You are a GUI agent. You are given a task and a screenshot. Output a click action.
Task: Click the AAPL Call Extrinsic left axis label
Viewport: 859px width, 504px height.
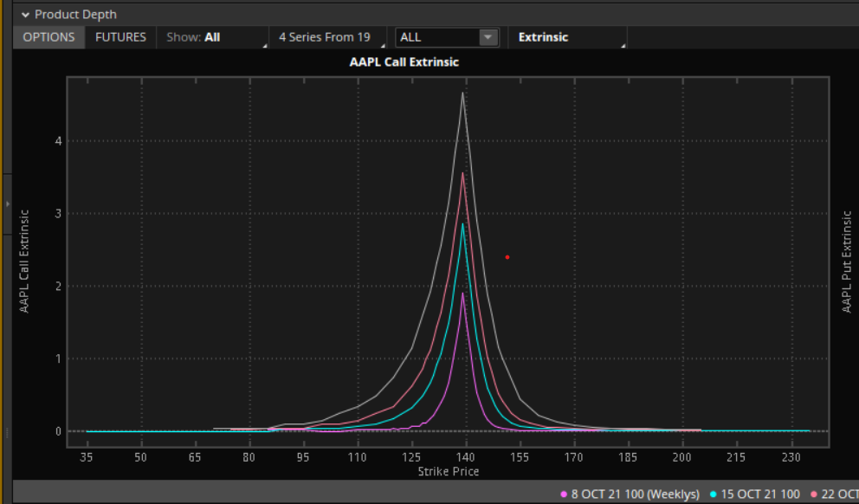pyautogui.click(x=25, y=261)
